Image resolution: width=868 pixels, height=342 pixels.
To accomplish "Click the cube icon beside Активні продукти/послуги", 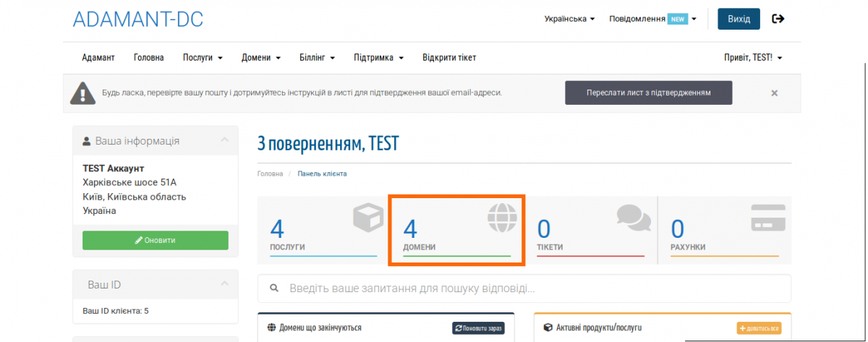I will 548,328.
